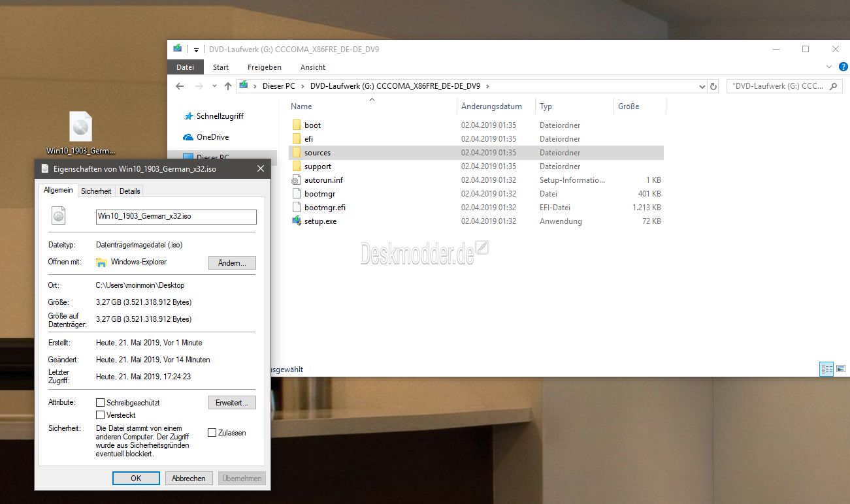Viewport: 850px width, 504px height.
Task: Select OneDrive in navigation pane
Action: click(212, 137)
